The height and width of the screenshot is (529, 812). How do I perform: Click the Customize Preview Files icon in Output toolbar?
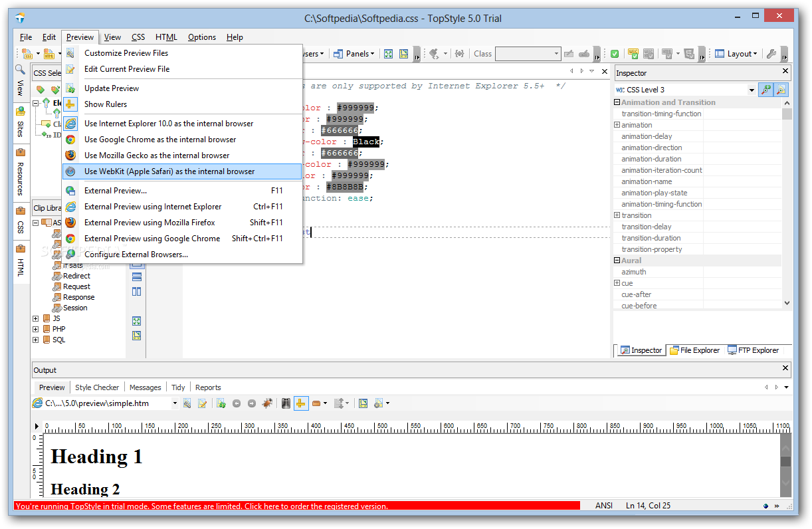coord(187,403)
